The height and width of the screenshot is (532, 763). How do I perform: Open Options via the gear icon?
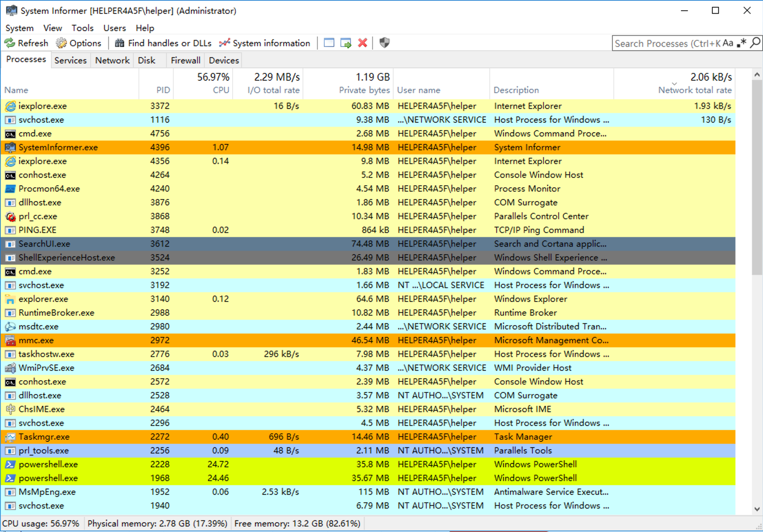point(61,43)
